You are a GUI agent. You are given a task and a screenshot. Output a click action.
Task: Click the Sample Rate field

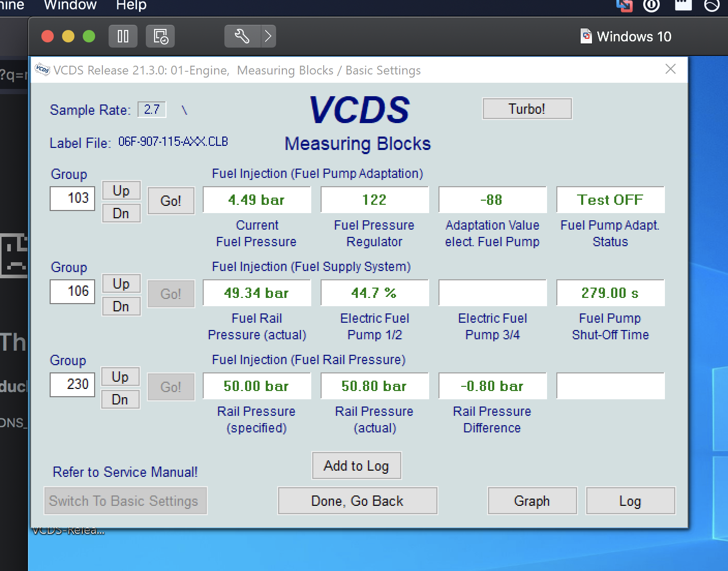coord(152,110)
